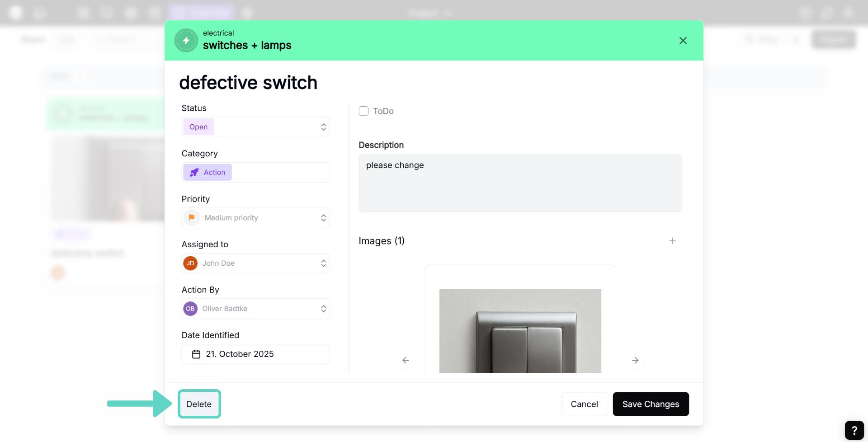Click the orange flag priority icon
868x442 pixels.
tap(192, 218)
